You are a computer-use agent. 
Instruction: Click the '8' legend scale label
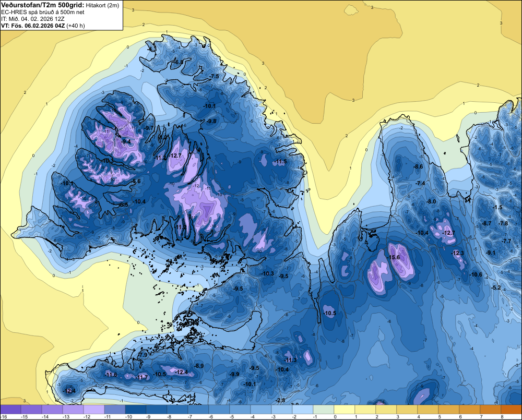(502, 417)
